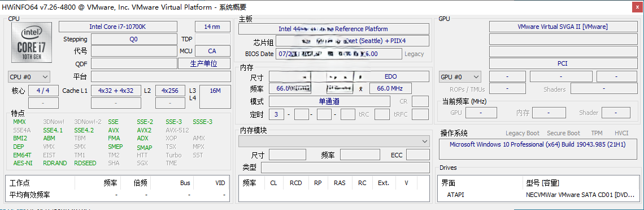Click the Microsoft Windows 10 Professional OS text

click(x=537, y=144)
